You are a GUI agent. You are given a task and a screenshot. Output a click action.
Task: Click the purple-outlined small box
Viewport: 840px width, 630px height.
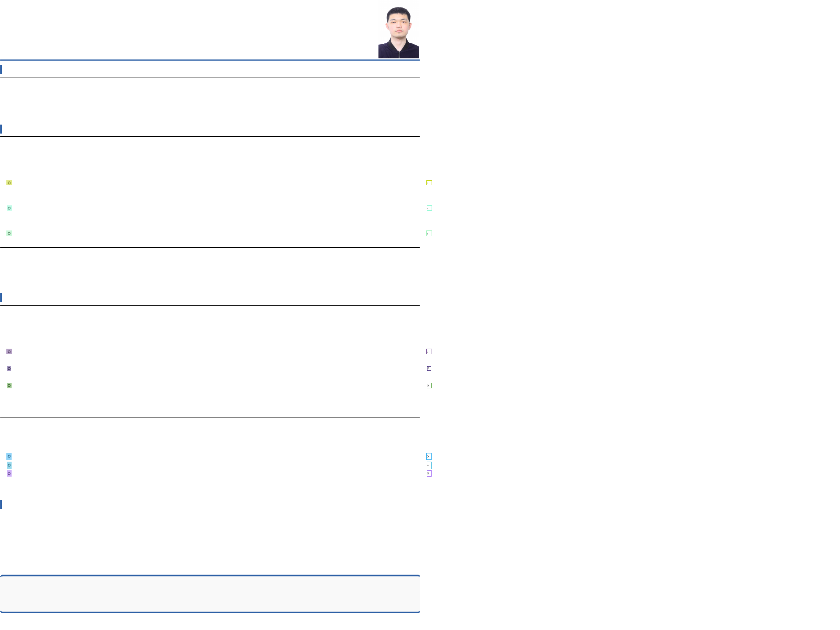429,352
